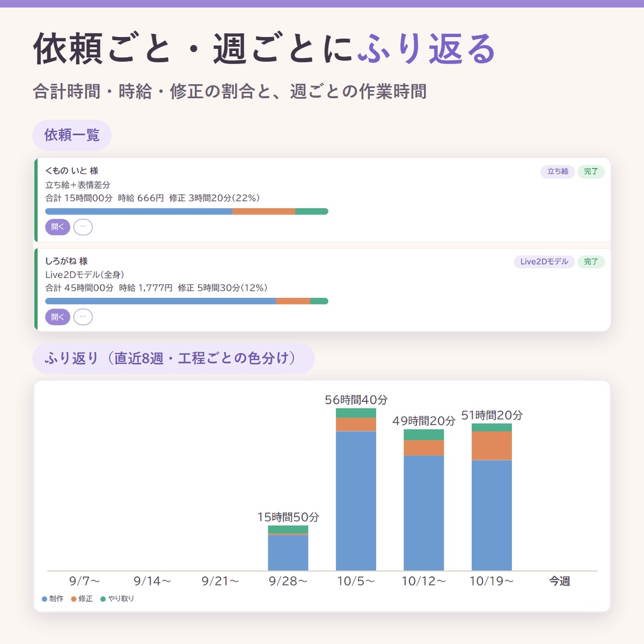The width and height of the screenshot is (644, 644).
Task: Open more options for くもの いと card
Action: tap(83, 226)
